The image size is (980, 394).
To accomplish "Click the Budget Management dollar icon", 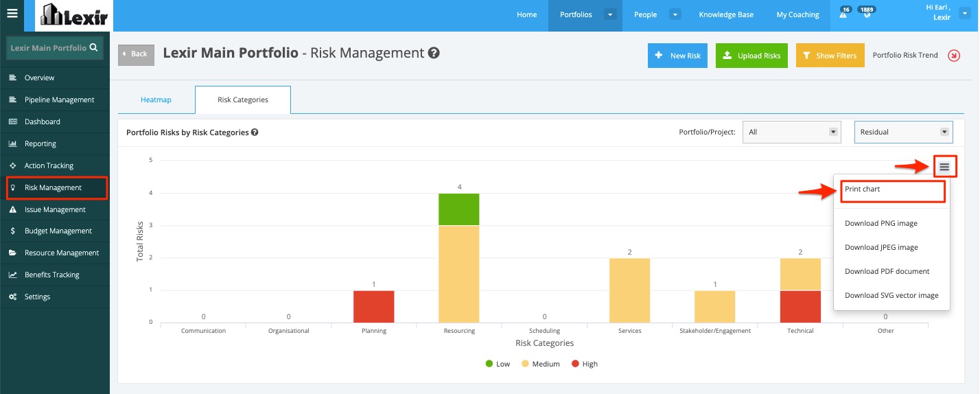I will [x=12, y=231].
